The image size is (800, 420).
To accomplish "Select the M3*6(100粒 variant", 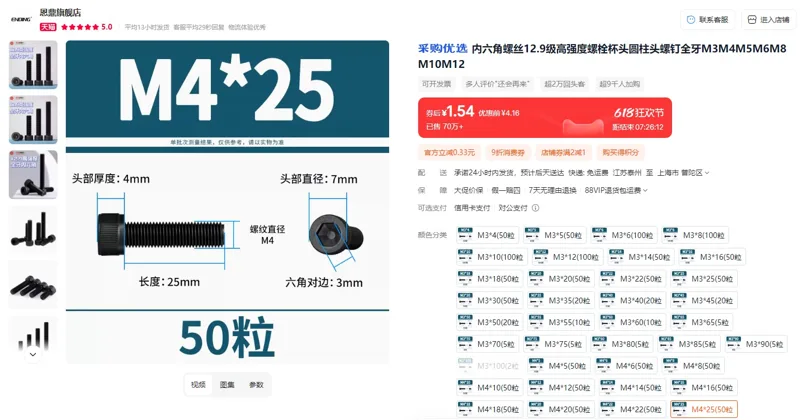I will (x=624, y=235).
